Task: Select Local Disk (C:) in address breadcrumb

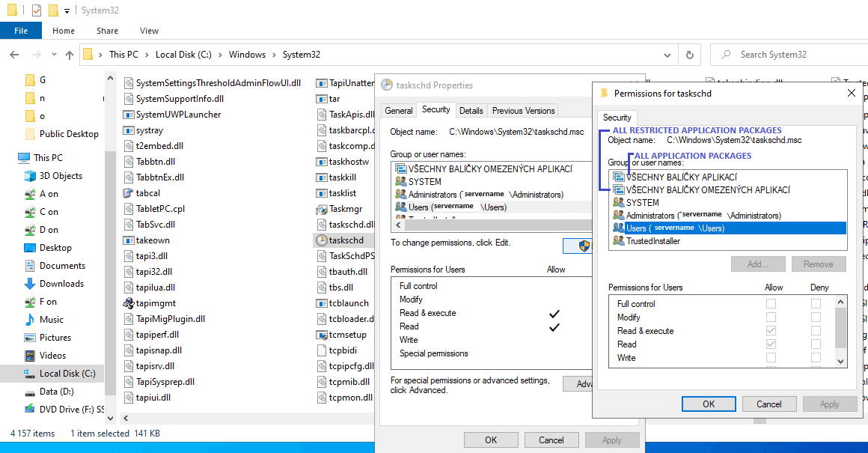Action: pyautogui.click(x=183, y=55)
